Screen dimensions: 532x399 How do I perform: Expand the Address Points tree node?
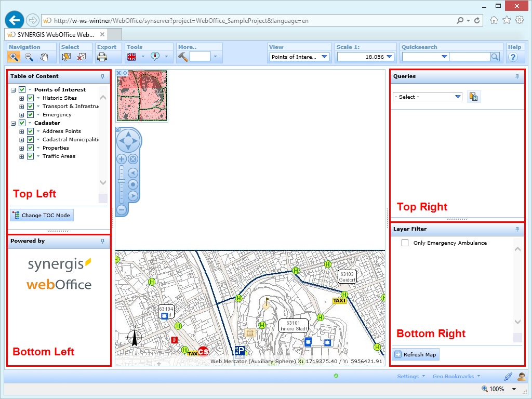[x=22, y=131]
